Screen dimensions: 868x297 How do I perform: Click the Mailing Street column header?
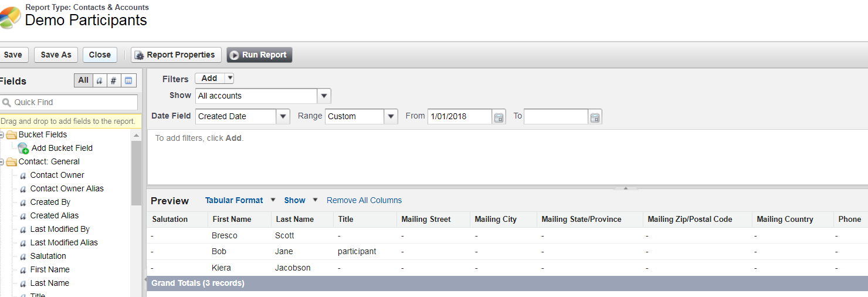[x=433, y=220]
